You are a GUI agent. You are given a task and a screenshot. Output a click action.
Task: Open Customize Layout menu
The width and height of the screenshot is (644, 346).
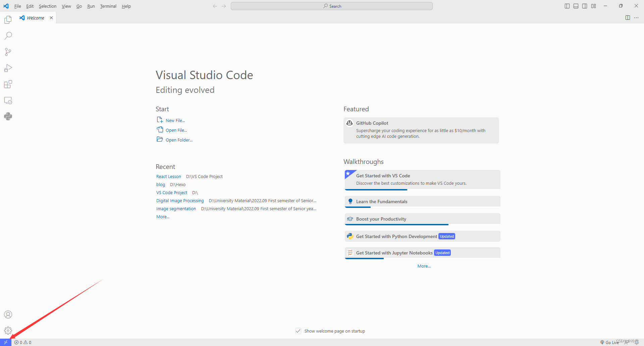(x=594, y=6)
